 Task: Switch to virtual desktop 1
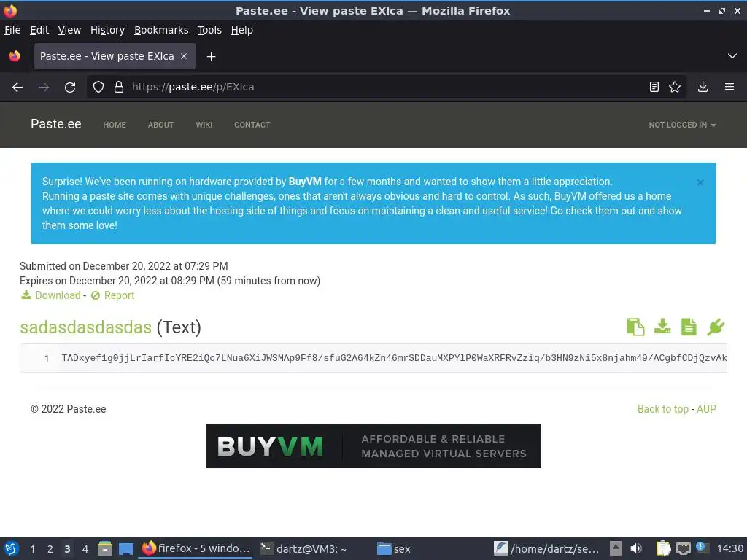[32, 549]
